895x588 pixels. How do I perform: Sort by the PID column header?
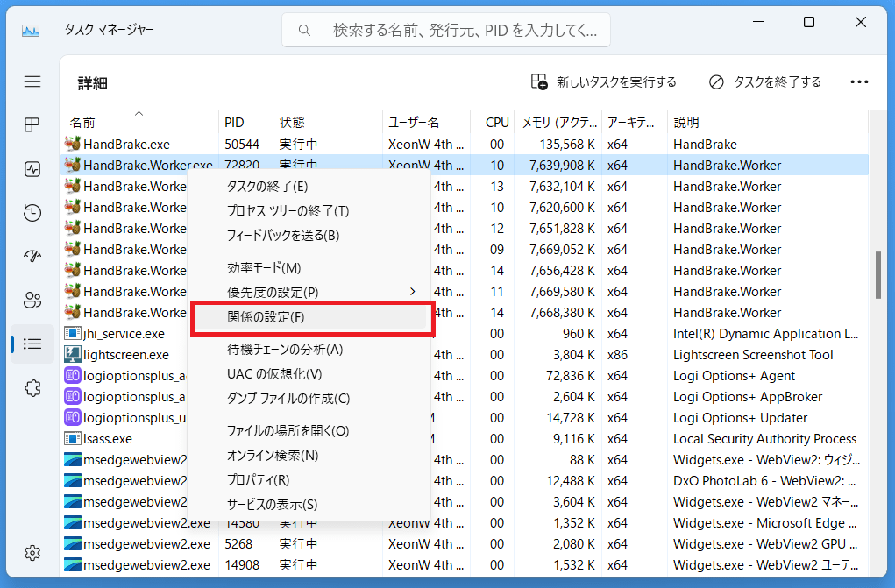pyautogui.click(x=245, y=122)
